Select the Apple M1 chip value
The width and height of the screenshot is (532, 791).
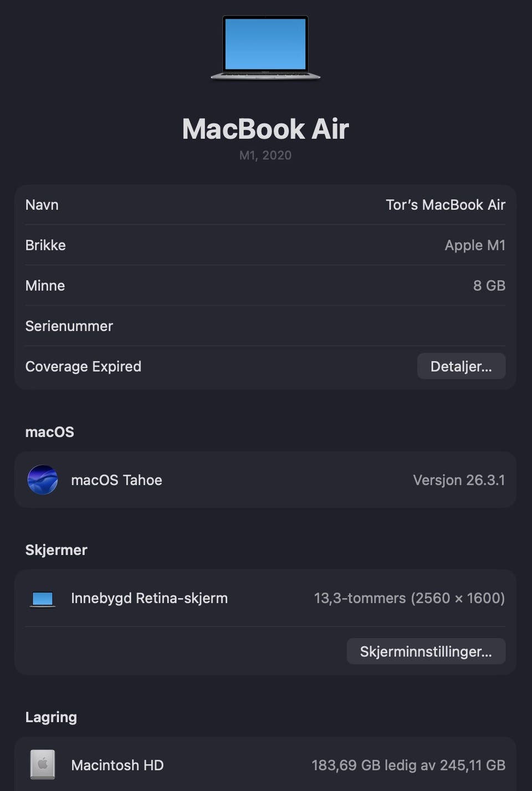[x=474, y=246]
